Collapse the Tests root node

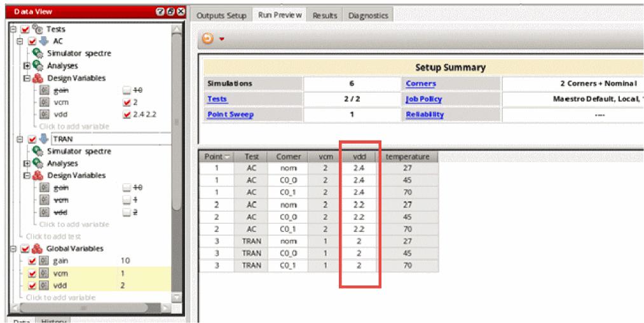coord(13,29)
